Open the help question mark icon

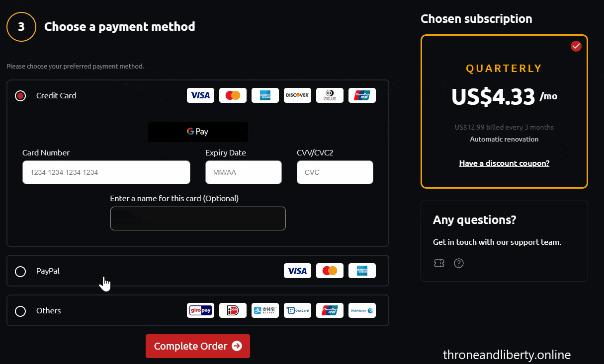click(459, 263)
